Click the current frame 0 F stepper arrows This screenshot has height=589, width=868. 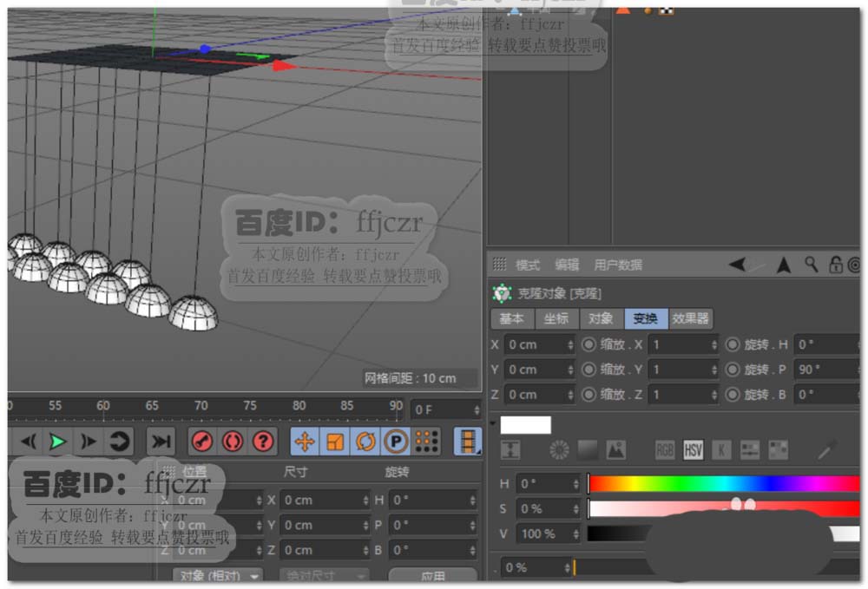click(477, 409)
